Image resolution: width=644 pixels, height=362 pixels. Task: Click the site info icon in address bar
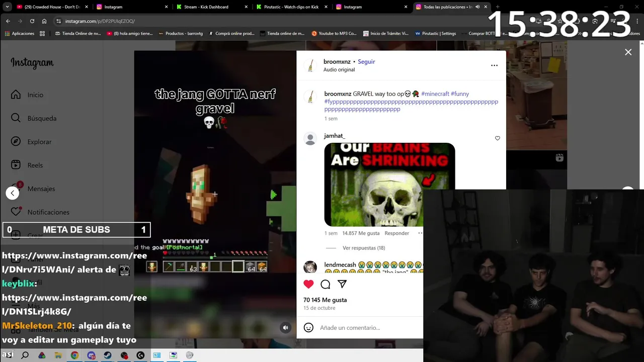(x=59, y=21)
